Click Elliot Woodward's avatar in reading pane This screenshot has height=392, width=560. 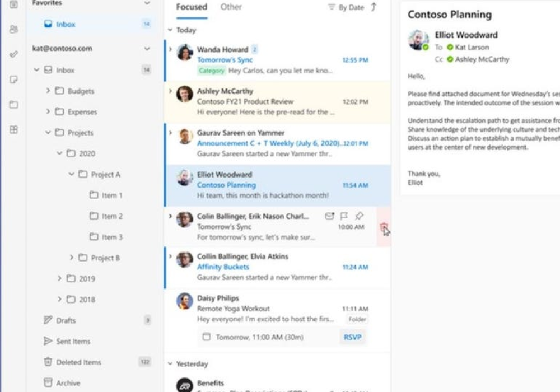(418, 40)
